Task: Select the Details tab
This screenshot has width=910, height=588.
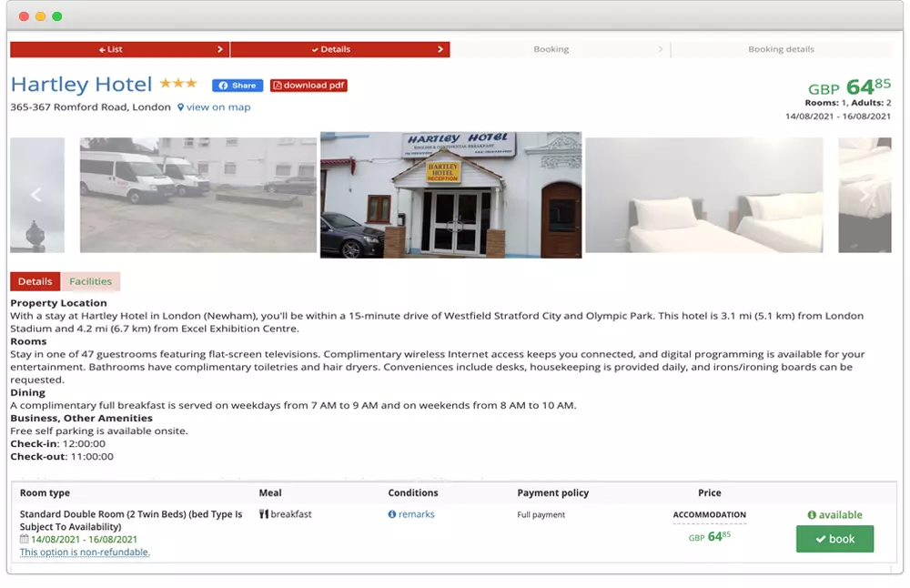Action: pyautogui.click(x=35, y=281)
